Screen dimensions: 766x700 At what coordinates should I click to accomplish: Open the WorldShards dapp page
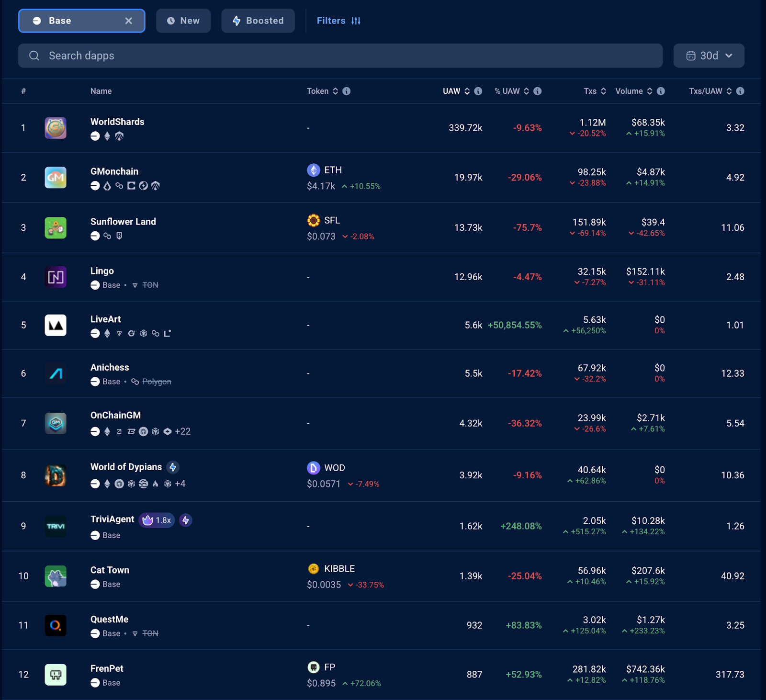click(117, 122)
